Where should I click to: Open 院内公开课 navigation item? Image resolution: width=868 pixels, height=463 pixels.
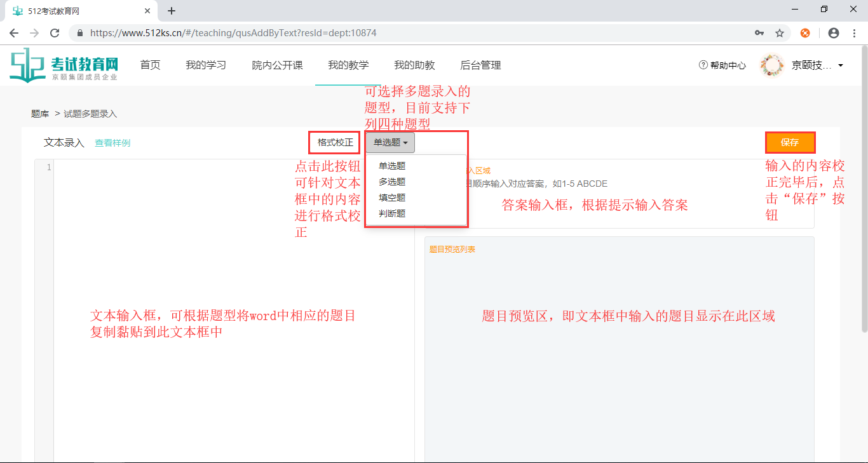tap(277, 65)
